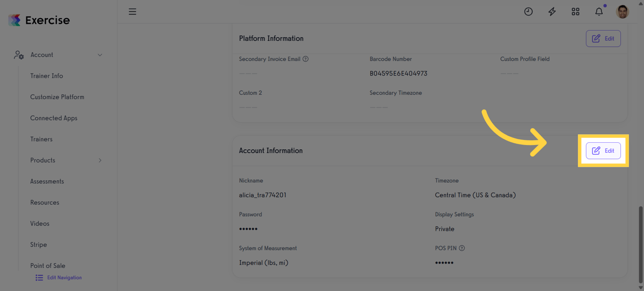Open the Stripe sidebar item
644x291 pixels.
pos(39,245)
